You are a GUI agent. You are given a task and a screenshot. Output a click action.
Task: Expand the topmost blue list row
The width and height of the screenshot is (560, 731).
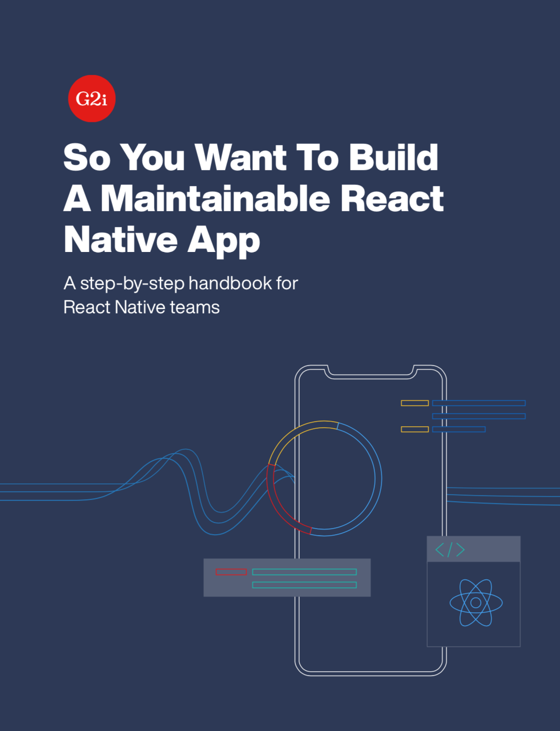pos(479,403)
